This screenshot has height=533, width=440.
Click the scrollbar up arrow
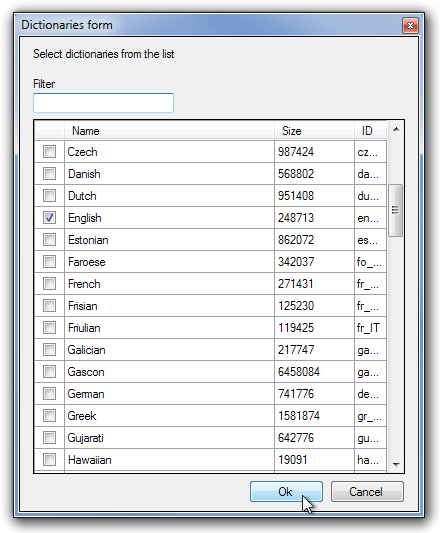pyautogui.click(x=396, y=130)
